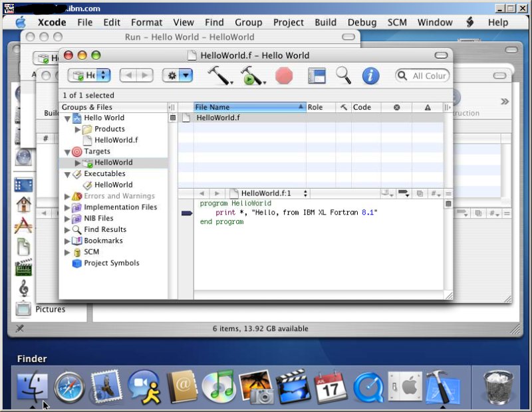Open the HelloWorld.f:1 file history popup
532x412 pixels.
[x=269, y=193]
